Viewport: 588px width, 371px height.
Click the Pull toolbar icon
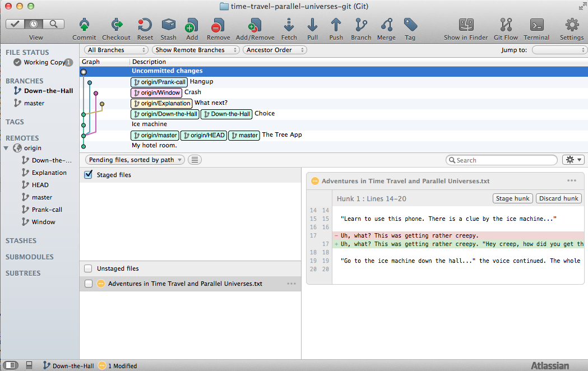(x=312, y=25)
